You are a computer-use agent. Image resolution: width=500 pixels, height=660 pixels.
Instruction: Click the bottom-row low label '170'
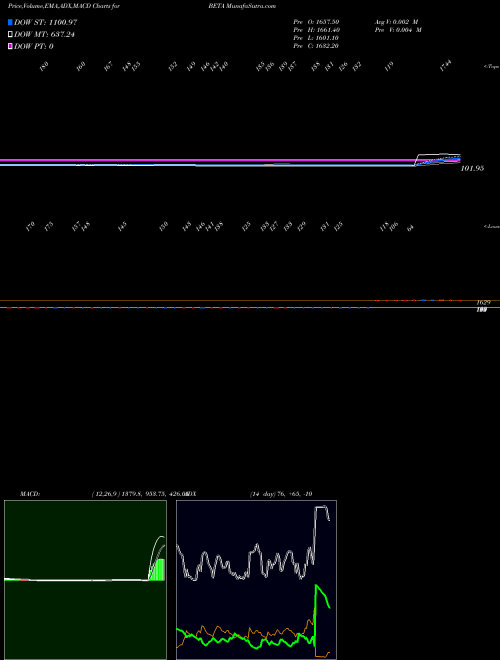(30, 227)
